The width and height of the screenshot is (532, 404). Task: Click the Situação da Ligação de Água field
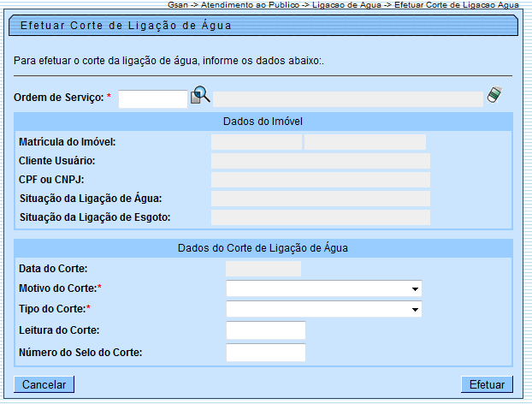[x=321, y=199]
